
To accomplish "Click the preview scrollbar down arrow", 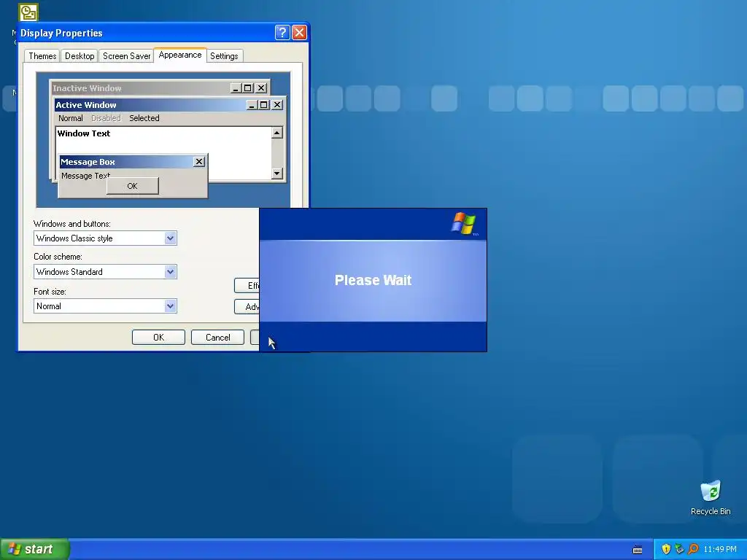I will (277, 174).
